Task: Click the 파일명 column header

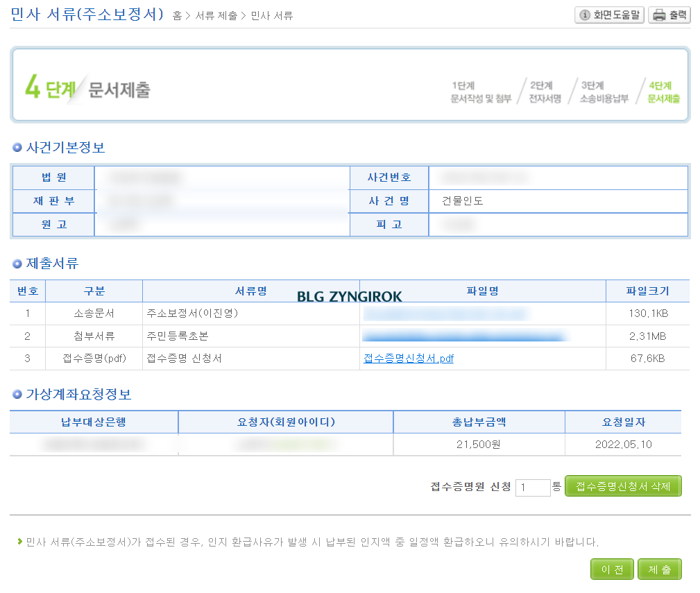Action: (483, 291)
